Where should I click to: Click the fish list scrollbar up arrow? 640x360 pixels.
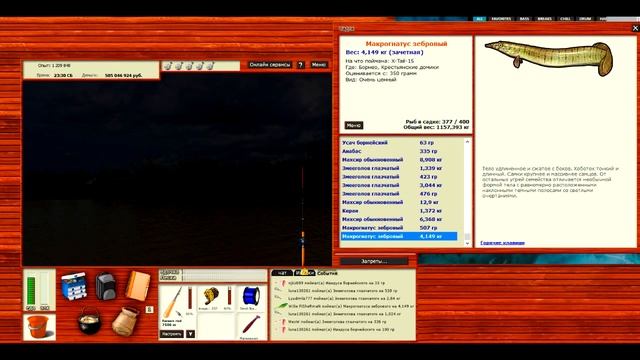click(x=467, y=142)
